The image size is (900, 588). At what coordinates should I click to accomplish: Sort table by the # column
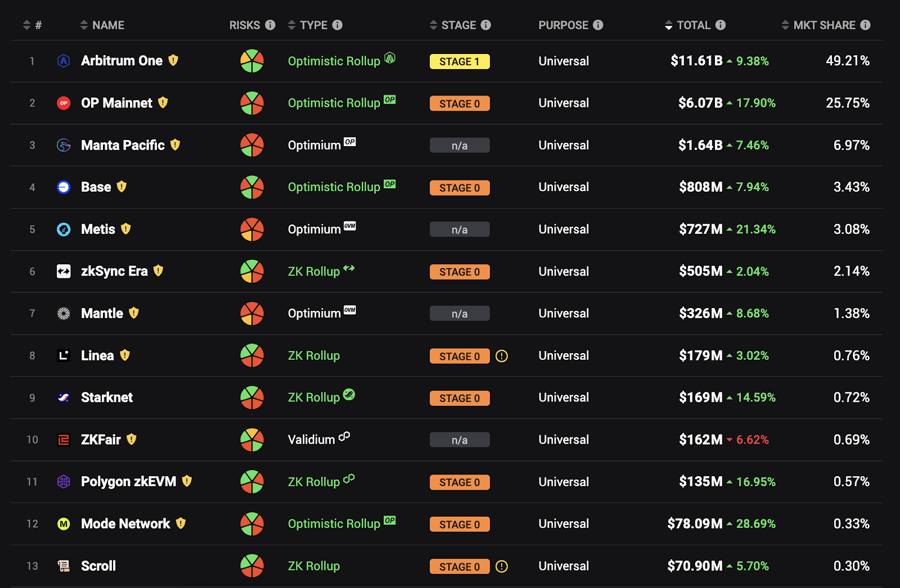point(32,25)
